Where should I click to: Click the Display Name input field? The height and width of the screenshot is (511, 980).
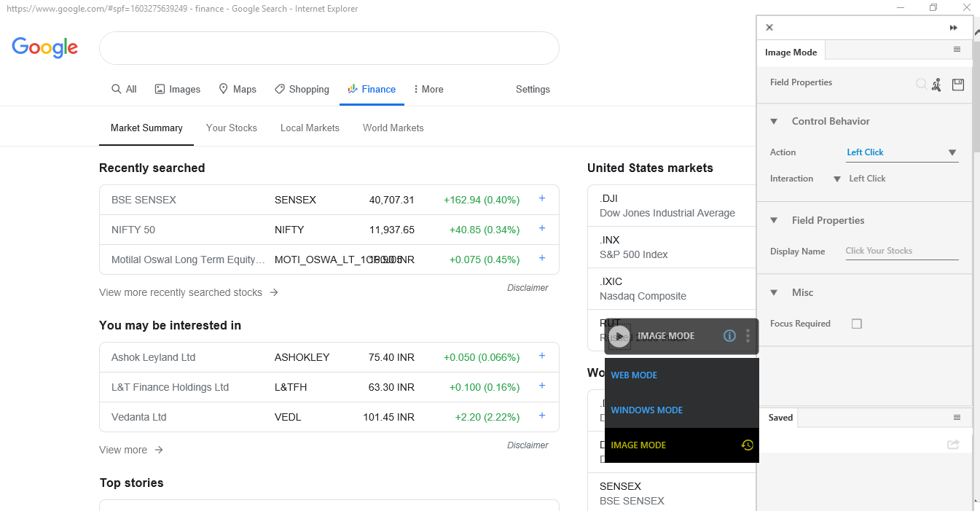point(901,251)
